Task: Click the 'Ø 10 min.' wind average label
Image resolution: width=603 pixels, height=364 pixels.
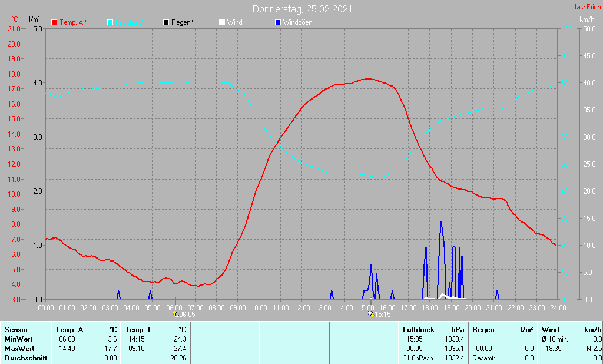Action: pyautogui.click(x=555, y=339)
